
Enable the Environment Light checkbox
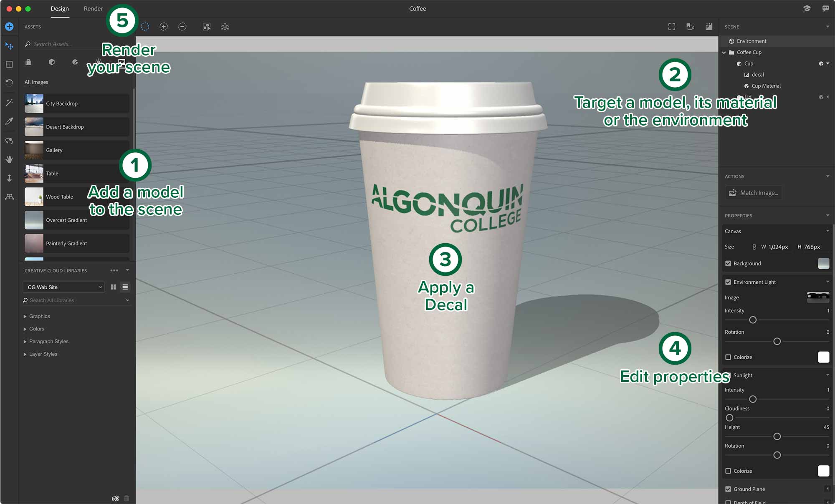pyautogui.click(x=728, y=282)
